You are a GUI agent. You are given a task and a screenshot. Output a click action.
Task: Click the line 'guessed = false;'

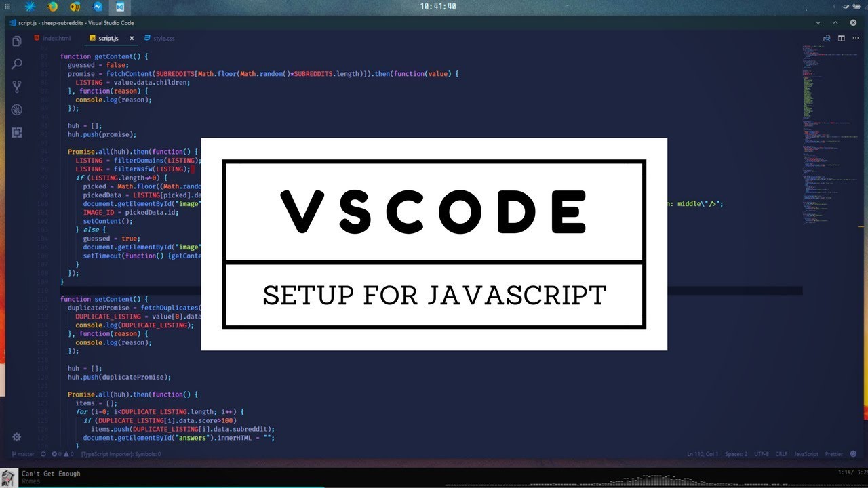click(98, 65)
